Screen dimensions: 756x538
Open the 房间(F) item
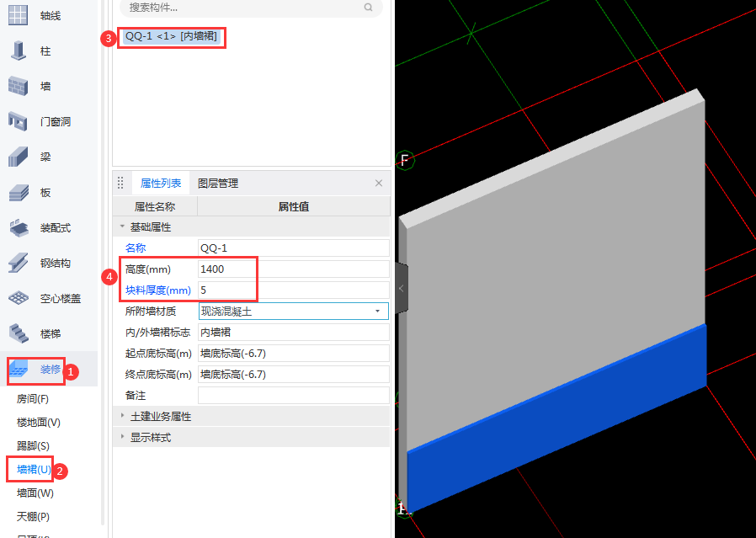[33, 399]
